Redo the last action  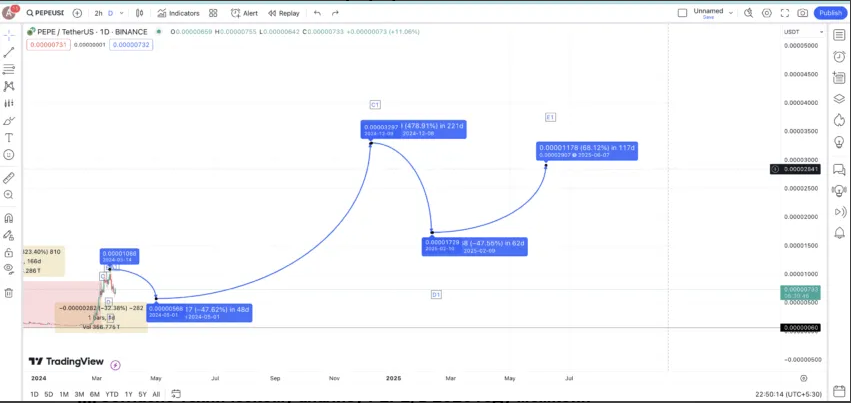pos(335,13)
